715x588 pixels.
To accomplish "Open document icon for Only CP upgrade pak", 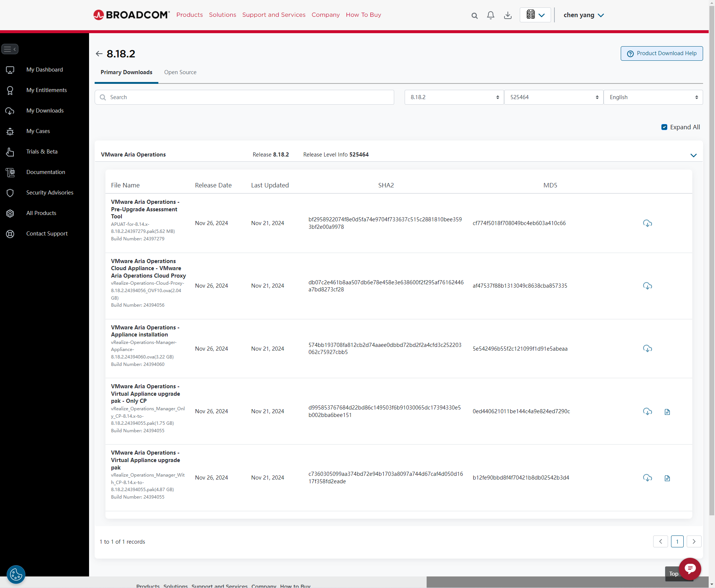I will [x=667, y=412].
